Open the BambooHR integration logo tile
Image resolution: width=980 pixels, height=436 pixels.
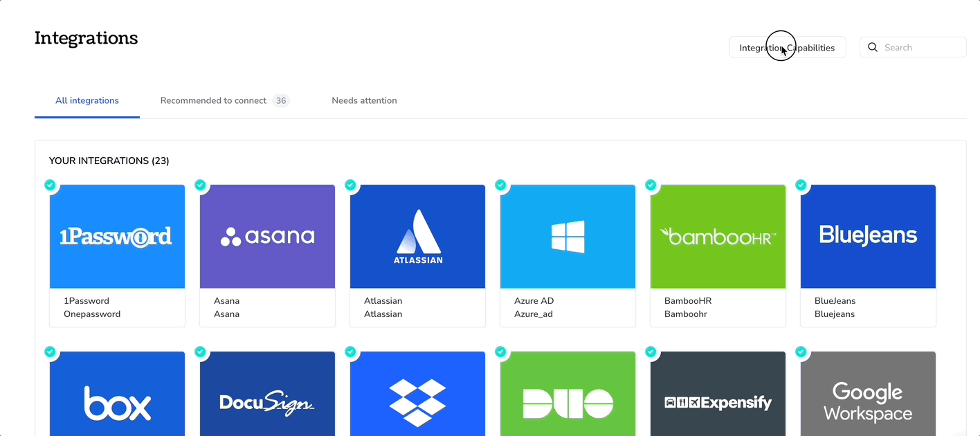click(x=718, y=237)
